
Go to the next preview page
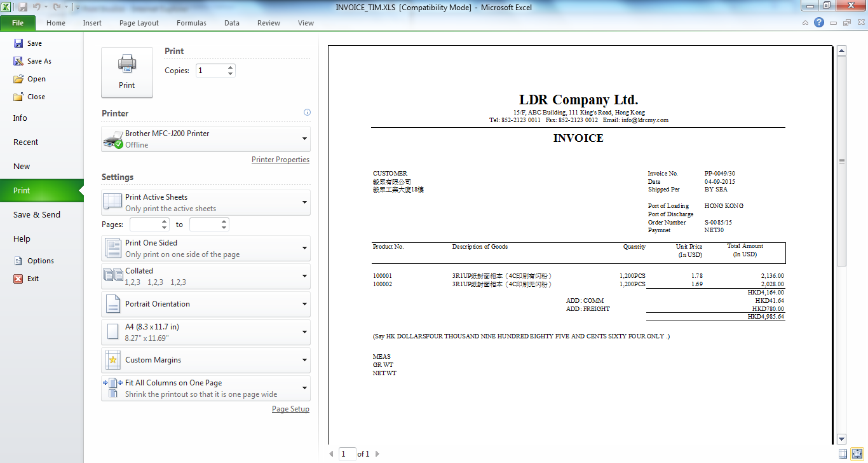[377, 454]
